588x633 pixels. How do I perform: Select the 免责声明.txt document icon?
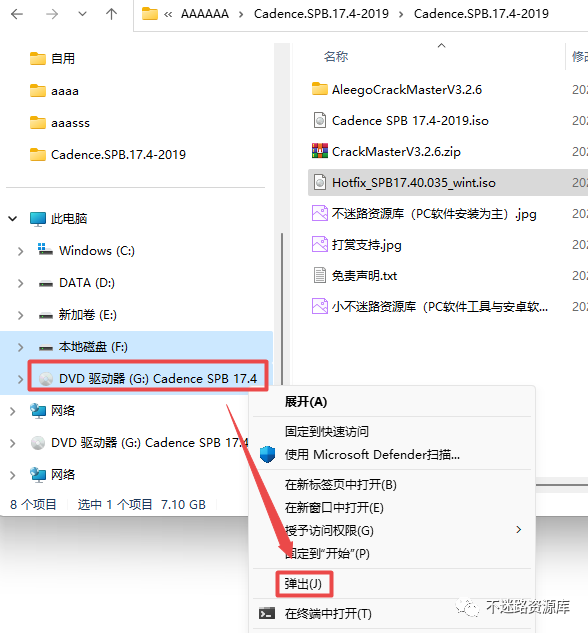click(320, 275)
